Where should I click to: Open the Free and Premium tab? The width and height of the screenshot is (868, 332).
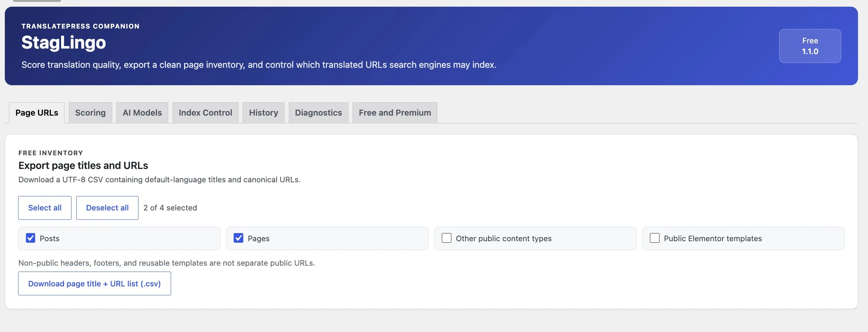point(395,113)
